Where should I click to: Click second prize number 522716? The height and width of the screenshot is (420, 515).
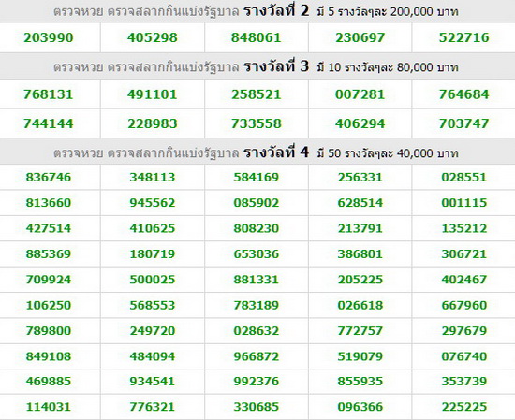tap(464, 37)
